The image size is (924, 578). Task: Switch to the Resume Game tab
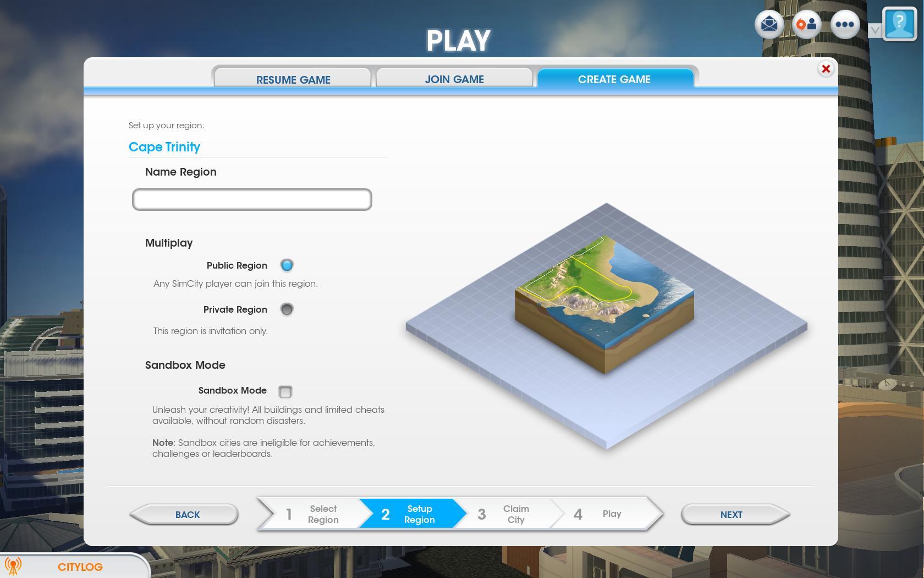293,79
